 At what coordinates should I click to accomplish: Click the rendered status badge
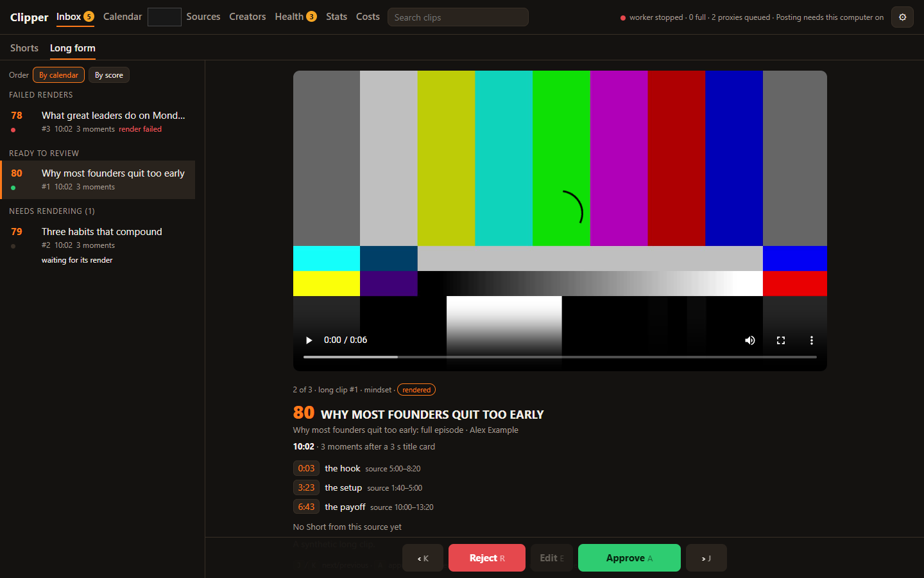click(416, 390)
